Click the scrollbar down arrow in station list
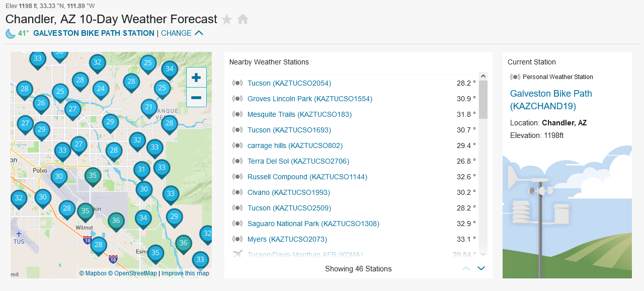This screenshot has width=644, height=291. pyautogui.click(x=483, y=254)
